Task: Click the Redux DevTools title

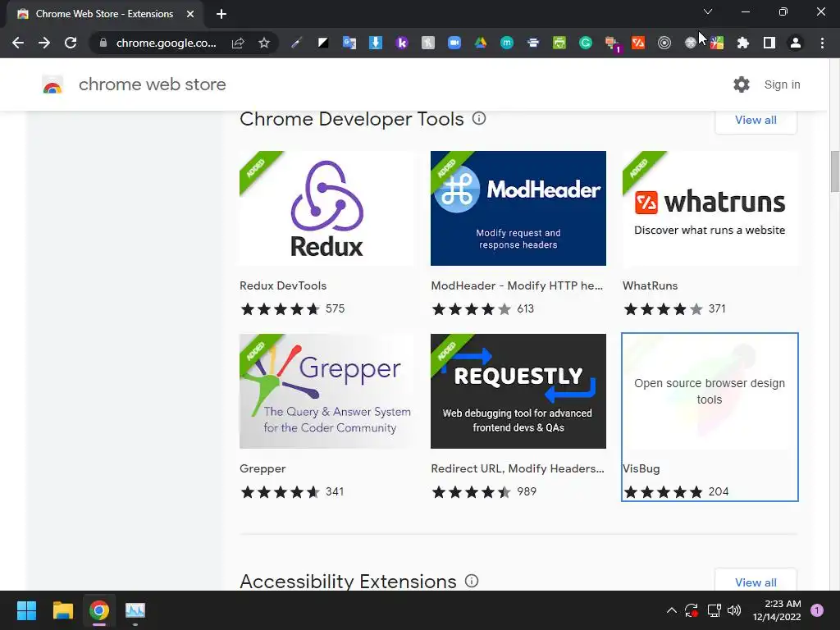Action: click(283, 285)
